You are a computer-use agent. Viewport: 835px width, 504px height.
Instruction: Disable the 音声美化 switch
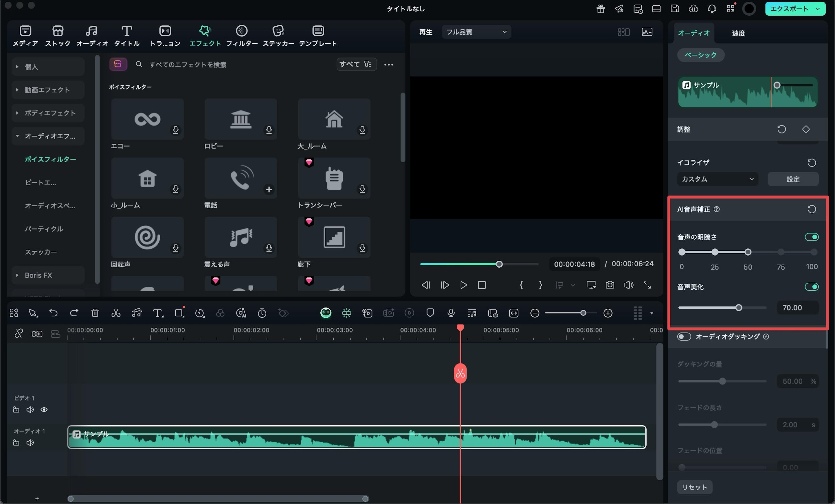pos(811,287)
